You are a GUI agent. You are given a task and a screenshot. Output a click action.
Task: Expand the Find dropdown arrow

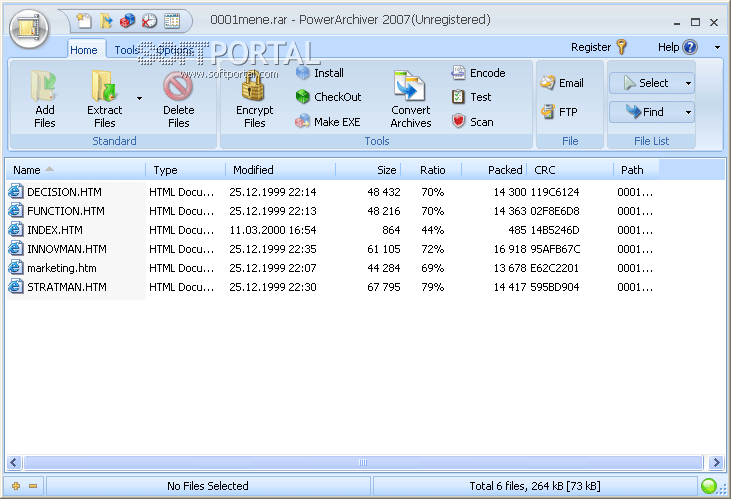tap(688, 112)
